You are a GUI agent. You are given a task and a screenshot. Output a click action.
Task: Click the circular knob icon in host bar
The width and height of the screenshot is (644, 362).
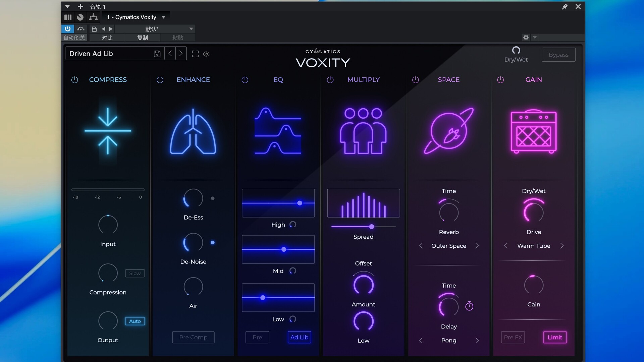click(80, 17)
